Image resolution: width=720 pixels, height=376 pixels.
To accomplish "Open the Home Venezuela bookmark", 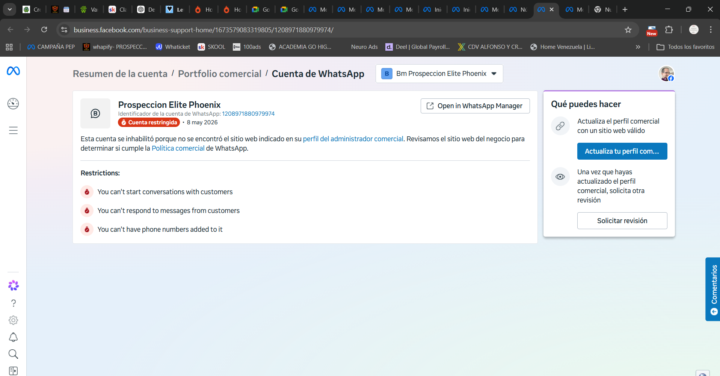I will (x=562, y=47).
